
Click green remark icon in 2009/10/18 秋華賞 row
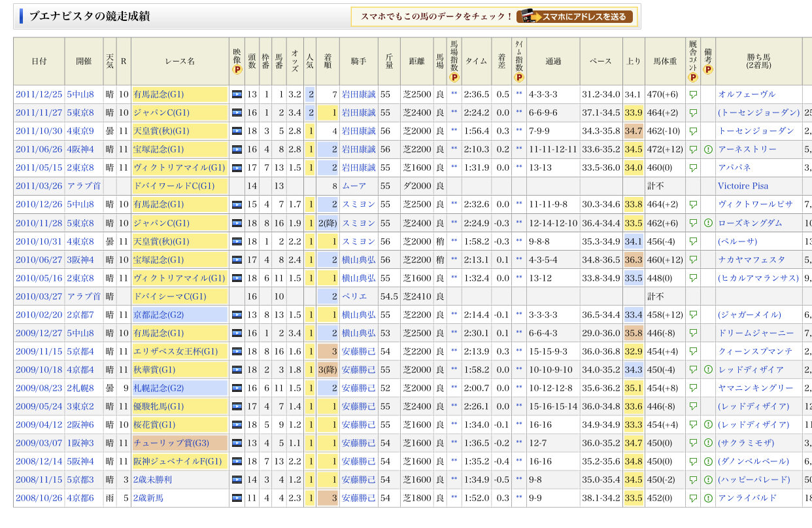coord(707,370)
